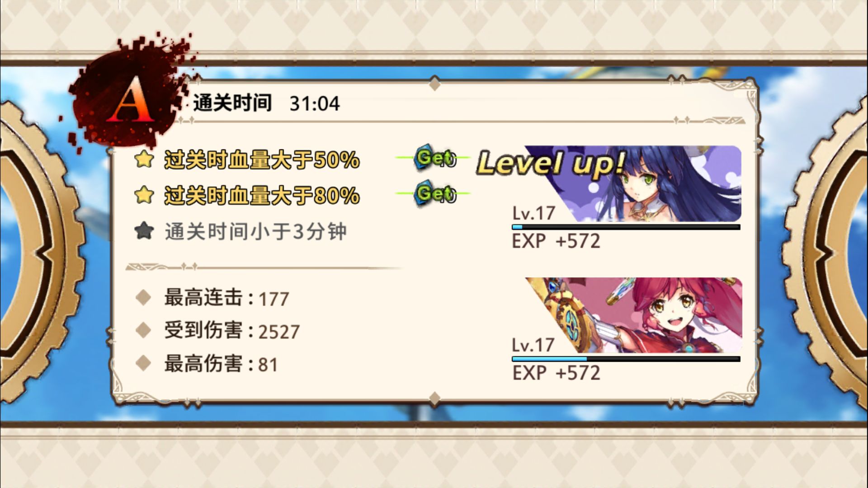The image size is (868, 488).
Task: Select the red-haired character portrait
Action: pos(633,315)
